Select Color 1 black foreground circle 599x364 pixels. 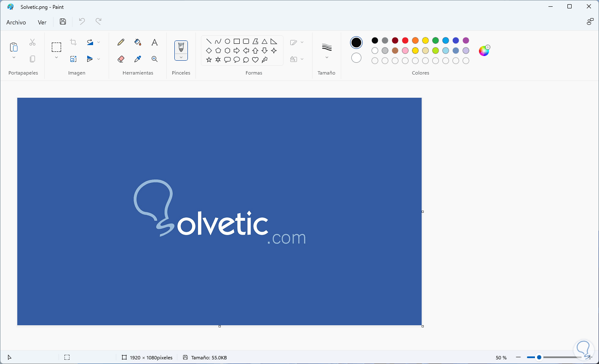[356, 43]
